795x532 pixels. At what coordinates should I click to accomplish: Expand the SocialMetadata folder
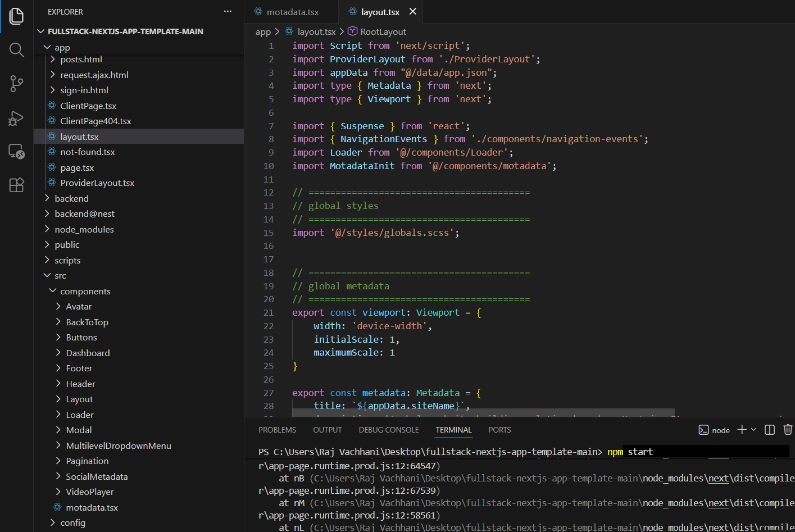coord(58,476)
